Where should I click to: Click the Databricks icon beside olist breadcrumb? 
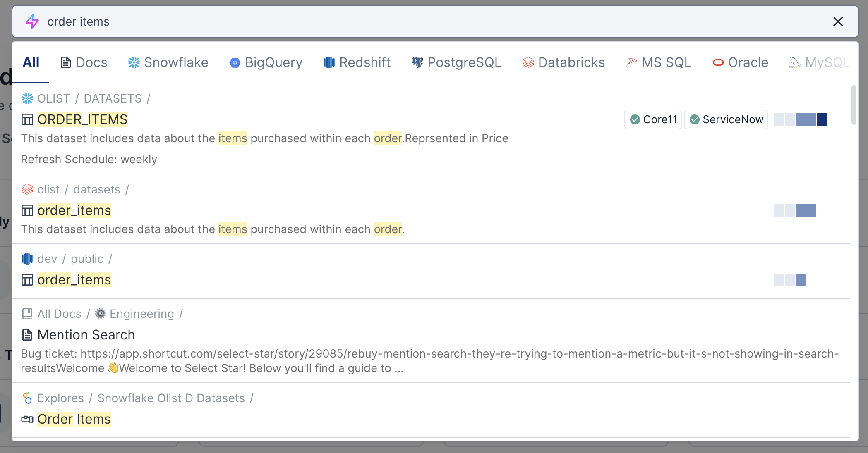pyautogui.click(x=27, y=189)
